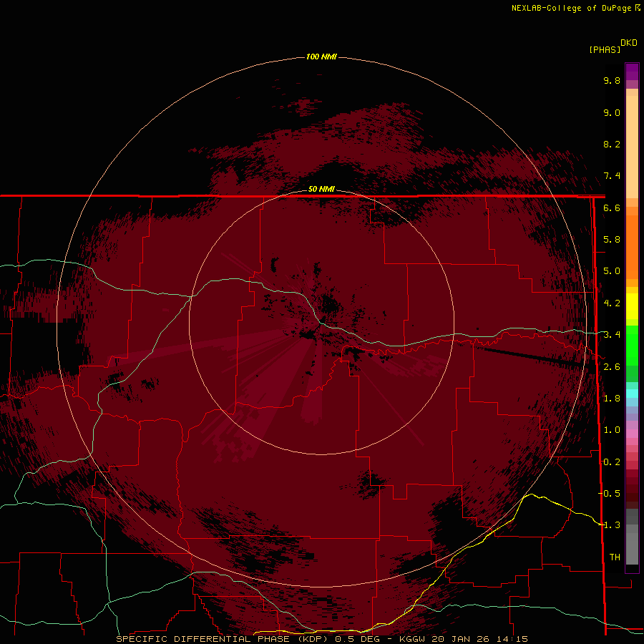Screen dimensions: 644x644
Task: Click the yellow segment of color bar
Action: pyautogui.click(x=632, y=306)
